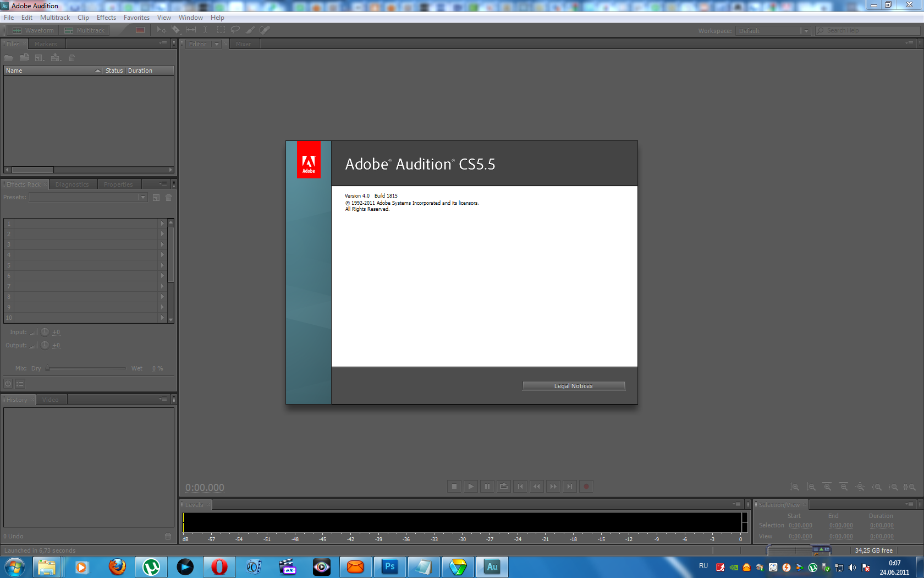924x578 pixels.
Task: Click the Zoom Out Amplitude icon
Action: coord(811,487)
